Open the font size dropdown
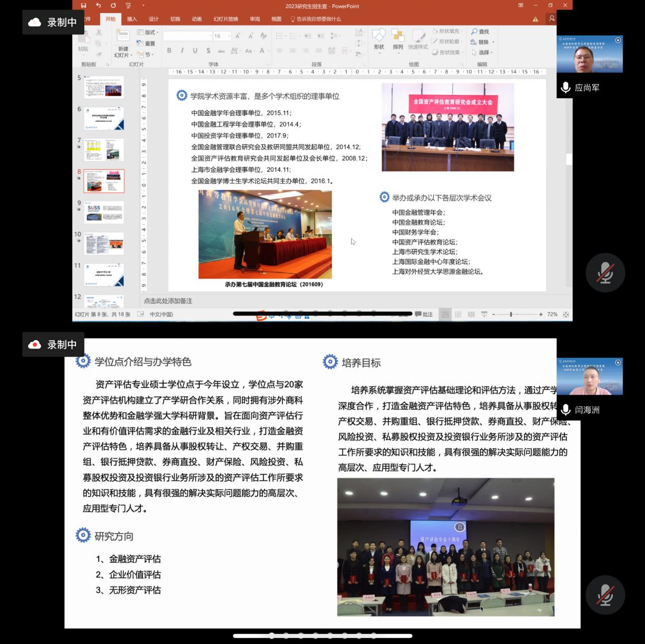 [229, 36]
